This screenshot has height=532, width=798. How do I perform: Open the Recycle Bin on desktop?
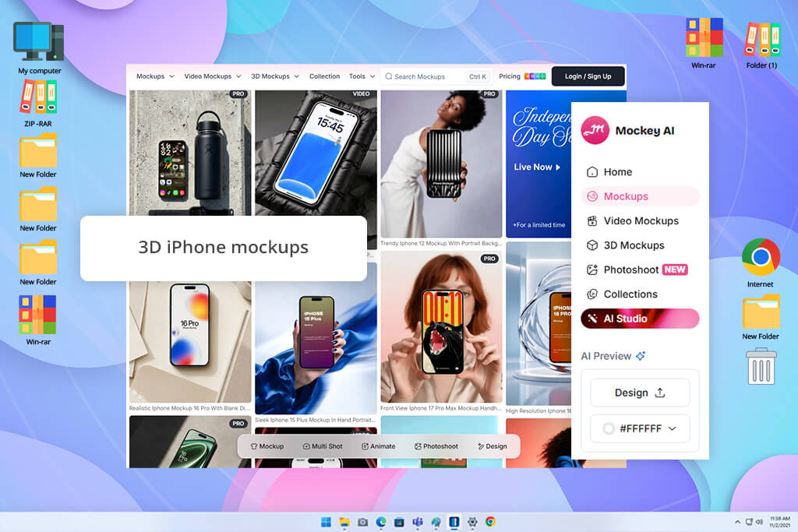tap(761, 366)
